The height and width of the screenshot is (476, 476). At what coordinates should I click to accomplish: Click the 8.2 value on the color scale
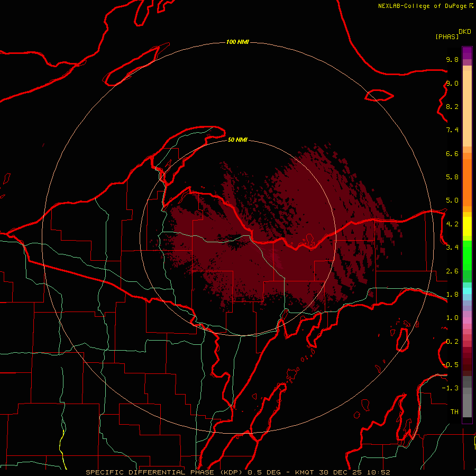452,106
